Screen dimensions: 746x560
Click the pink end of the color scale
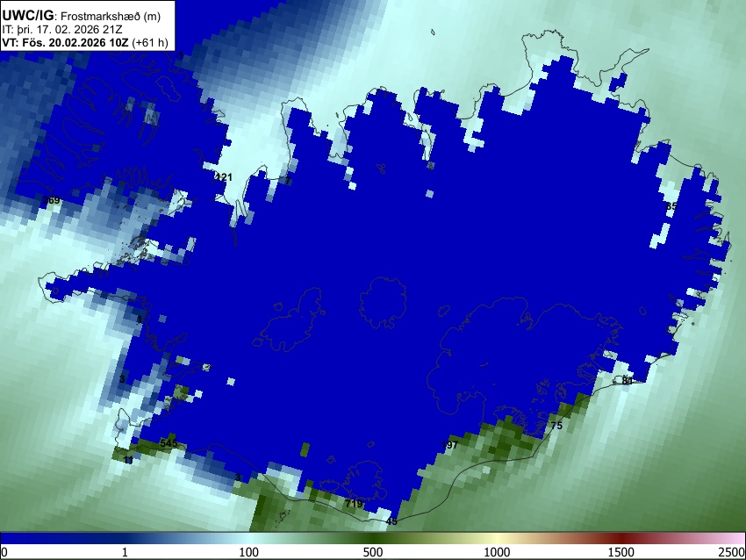pos(735,538)
